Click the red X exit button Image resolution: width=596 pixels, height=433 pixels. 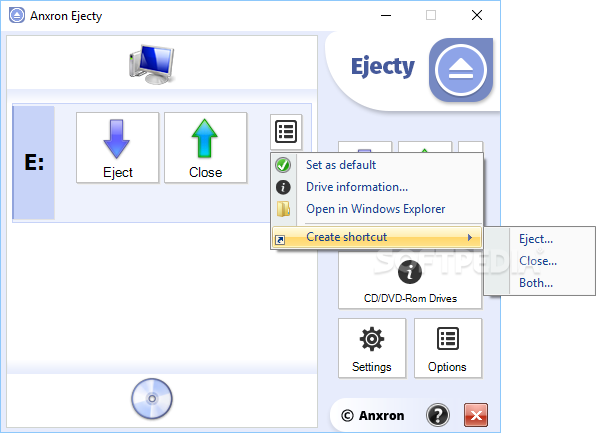click(x=476, y=415)
